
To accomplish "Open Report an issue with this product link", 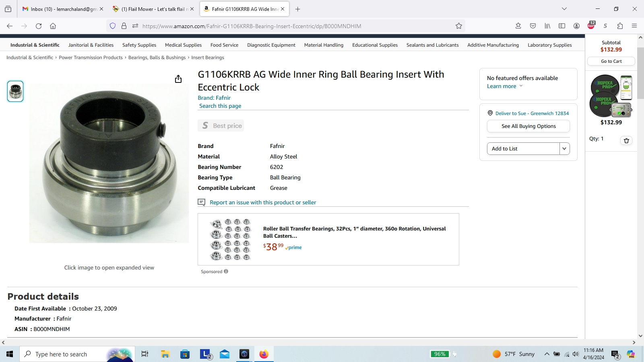I will click(x=263, y=202).
